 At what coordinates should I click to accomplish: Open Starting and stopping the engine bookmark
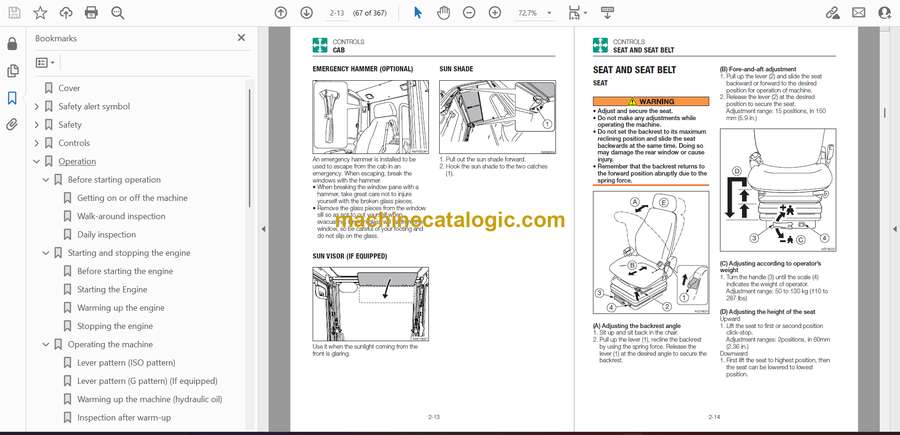(129, 253)
